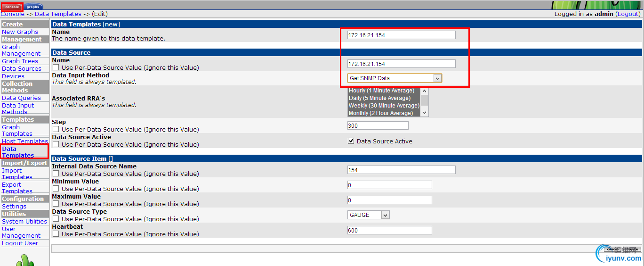The width and height of the screenshot is (644, 266).
Task: Check per-data source value for Internal Data Source Name
Action: click(56, 174)
